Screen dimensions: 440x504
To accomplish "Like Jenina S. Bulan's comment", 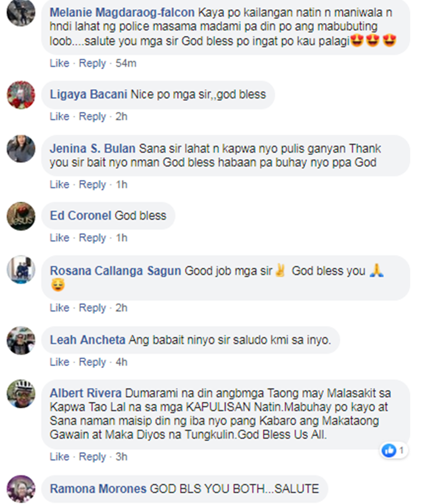I will tap(59, 184).
